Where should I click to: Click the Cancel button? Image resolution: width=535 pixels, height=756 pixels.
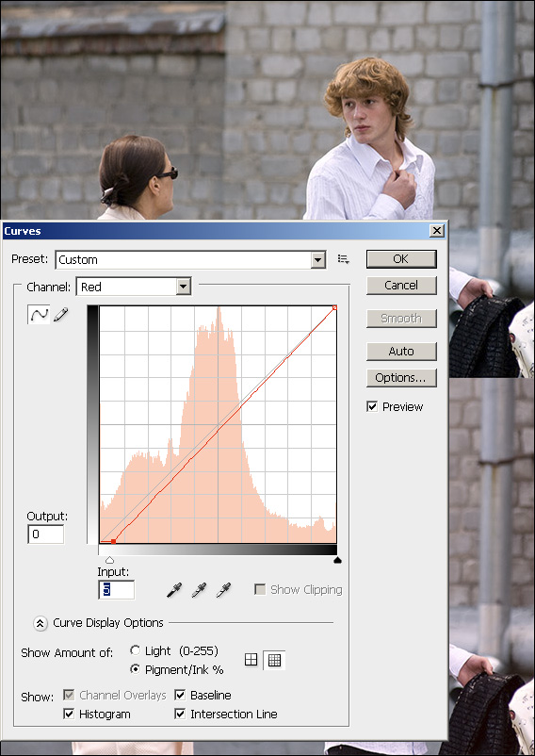pyautogui.click(x=401, y=285)
